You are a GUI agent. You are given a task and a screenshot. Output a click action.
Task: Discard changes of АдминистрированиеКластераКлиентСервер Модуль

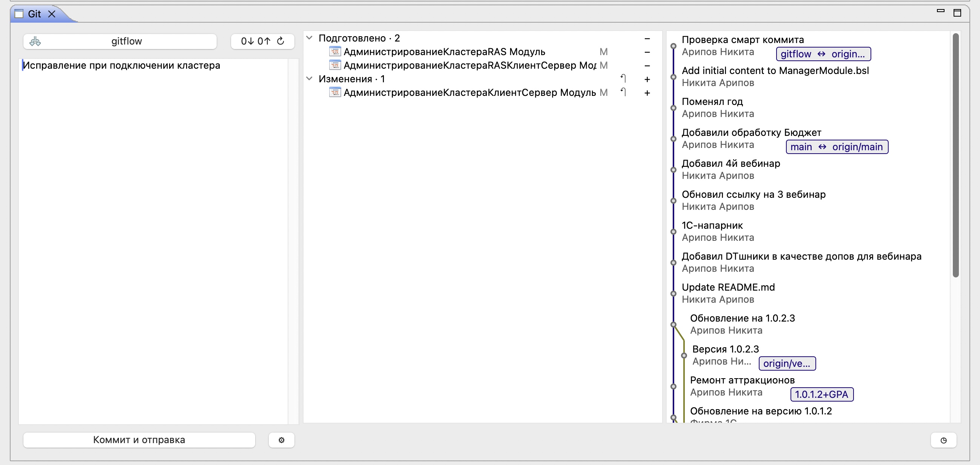[x=623, y=92]
